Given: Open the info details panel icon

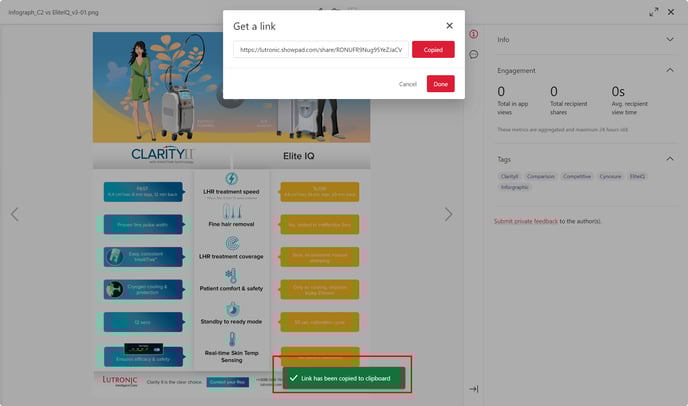Looking at the screenshot, I should 473,35.
